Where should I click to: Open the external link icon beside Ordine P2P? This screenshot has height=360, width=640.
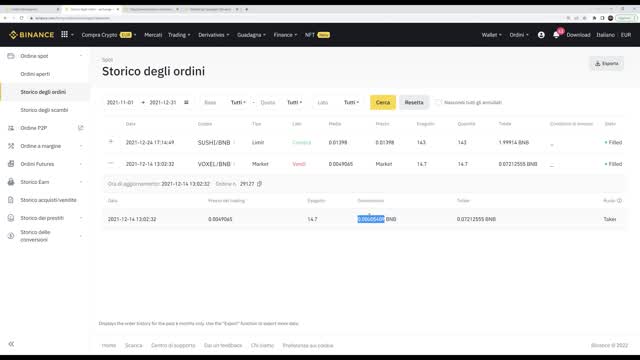(x=80, y=128)
